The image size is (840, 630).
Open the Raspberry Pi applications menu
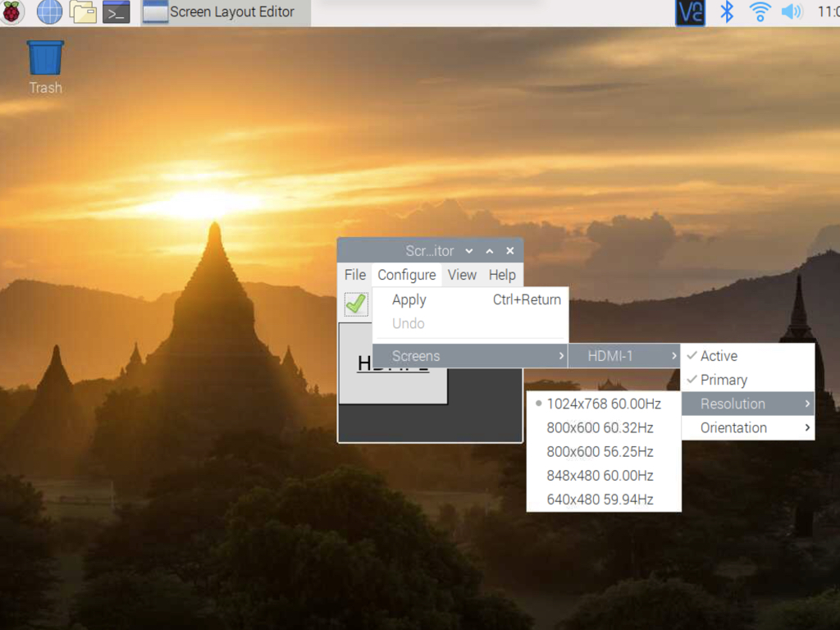(x=12, y=12)
